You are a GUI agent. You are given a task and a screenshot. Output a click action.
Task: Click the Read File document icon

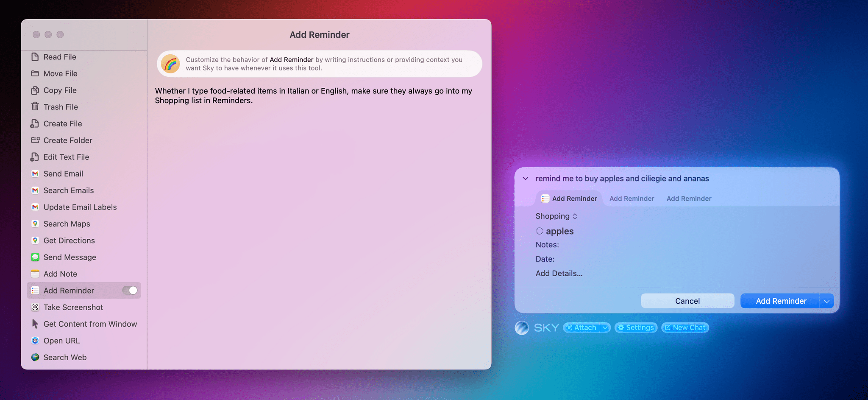click(35, 57)
